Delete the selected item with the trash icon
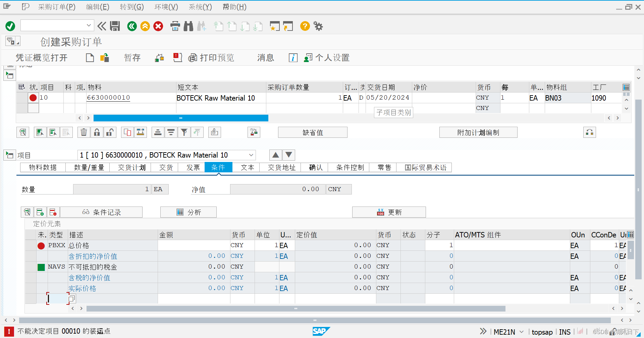Viewport: 644px width, 338px height. [84, 132]
